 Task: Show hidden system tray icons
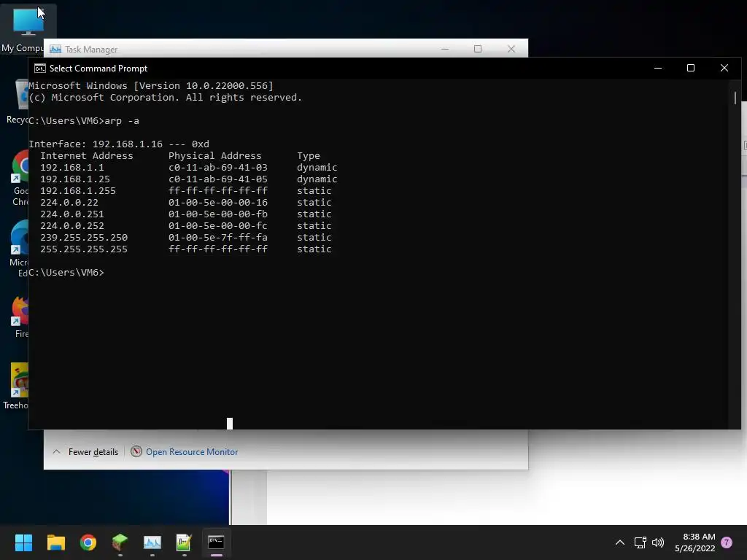coord(620,542)
